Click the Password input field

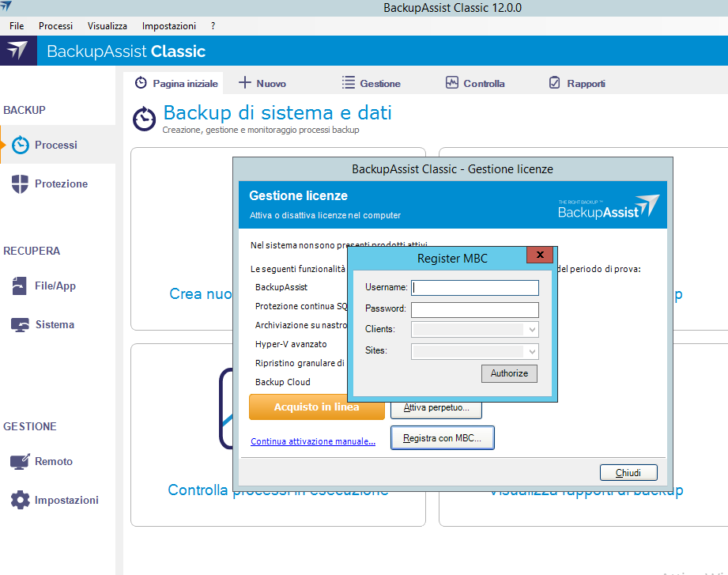(474, 309)
